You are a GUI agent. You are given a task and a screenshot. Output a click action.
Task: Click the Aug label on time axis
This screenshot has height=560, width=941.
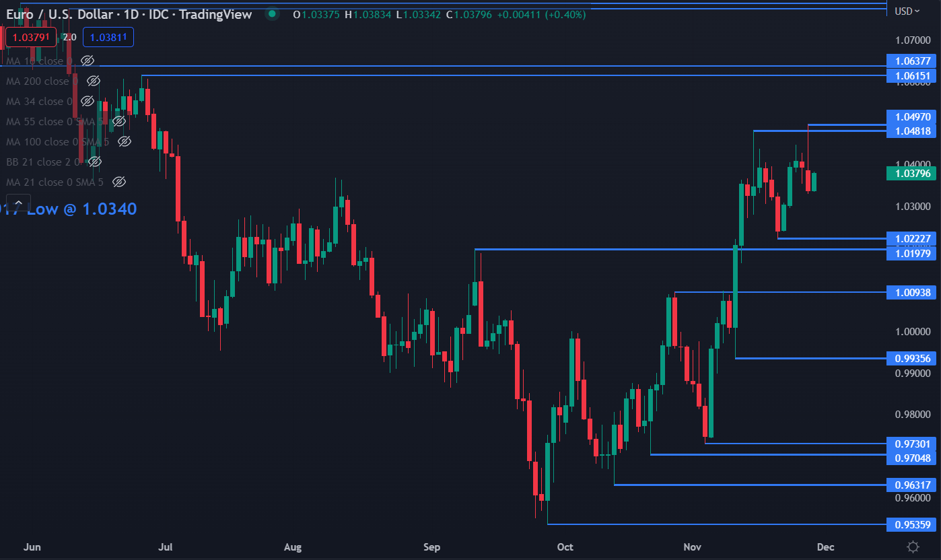tap(293, 547)
